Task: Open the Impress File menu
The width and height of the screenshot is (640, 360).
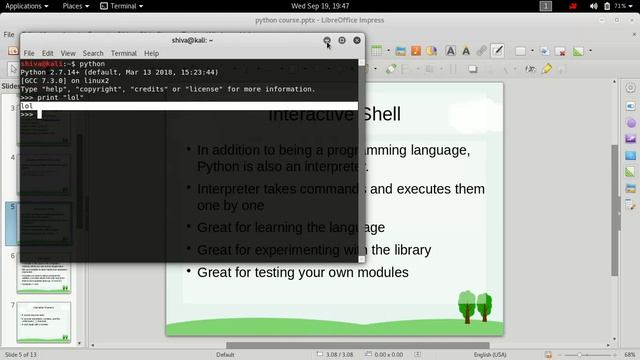Action: [x=9, y=35]
